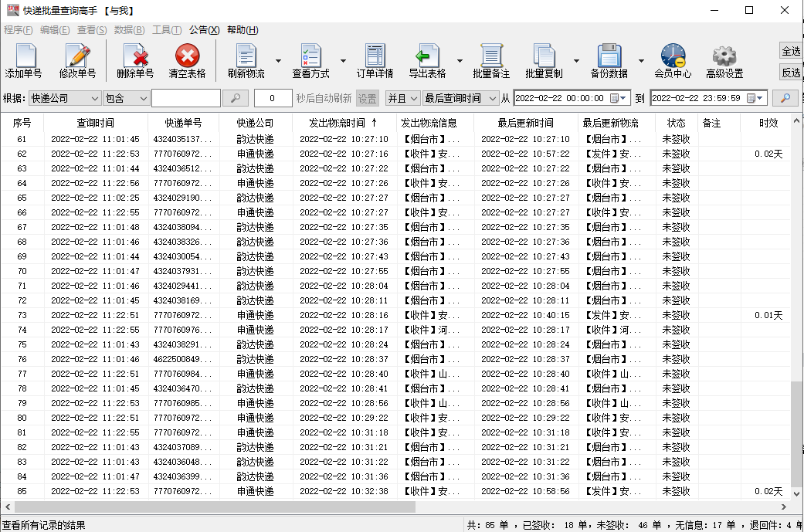Sort by the 快递公司 column header
The width and height of the screenshot is (804, 532).
(x=255, y=123)
